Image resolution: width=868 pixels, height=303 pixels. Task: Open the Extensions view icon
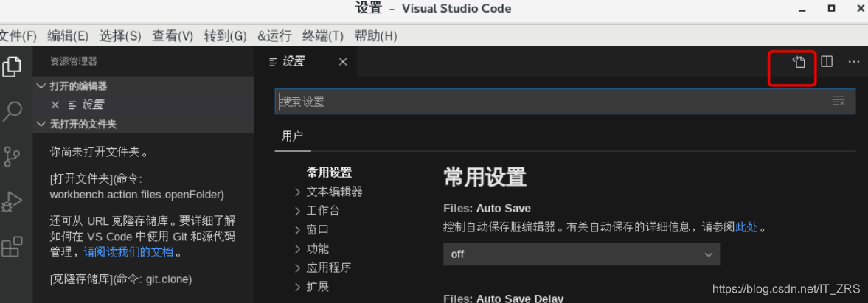point(13,246)
